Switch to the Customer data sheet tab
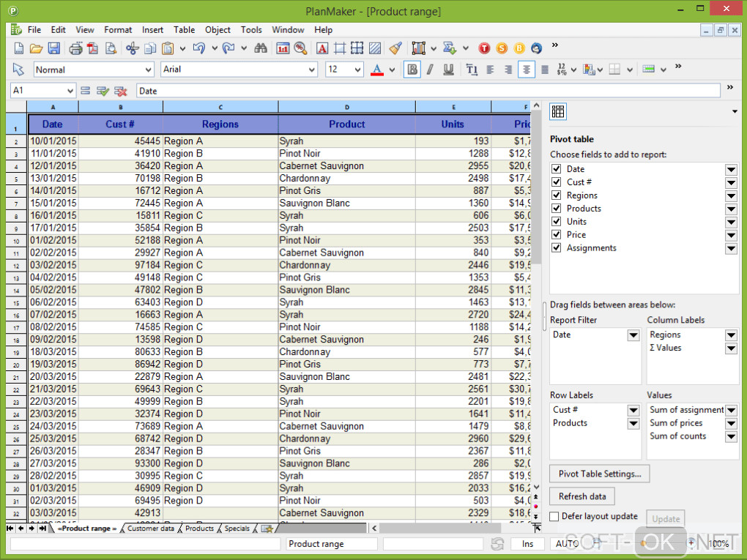 [x=150, y=529]
